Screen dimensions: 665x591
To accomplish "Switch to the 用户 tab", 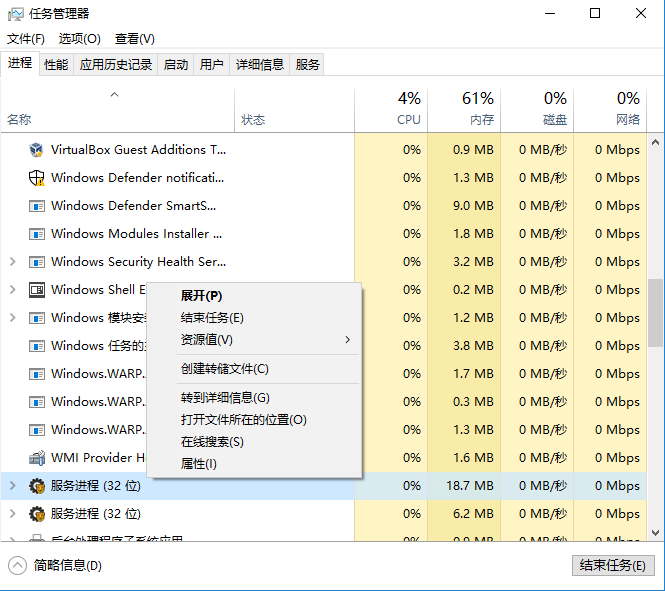I will tap(212, 64).
